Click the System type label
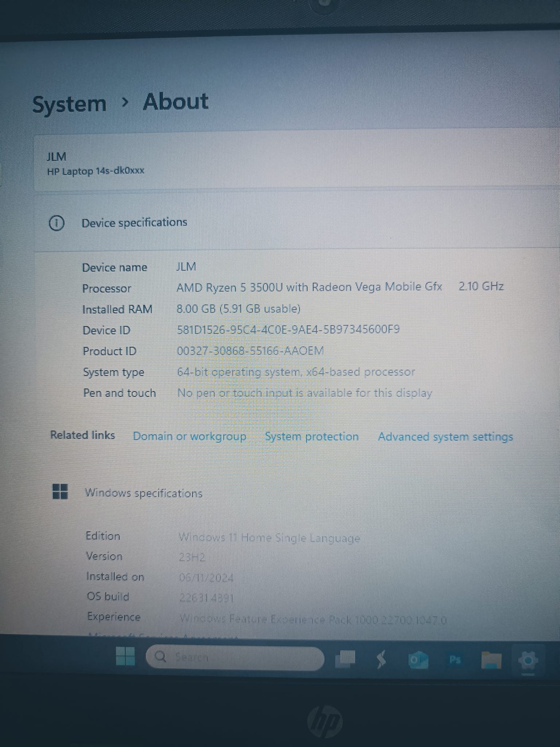 (113, 372)
